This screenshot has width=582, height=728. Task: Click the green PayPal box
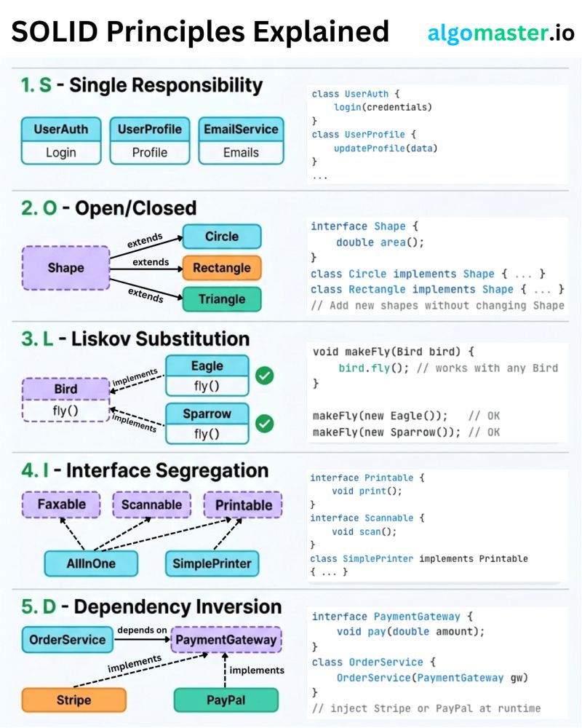226,700
